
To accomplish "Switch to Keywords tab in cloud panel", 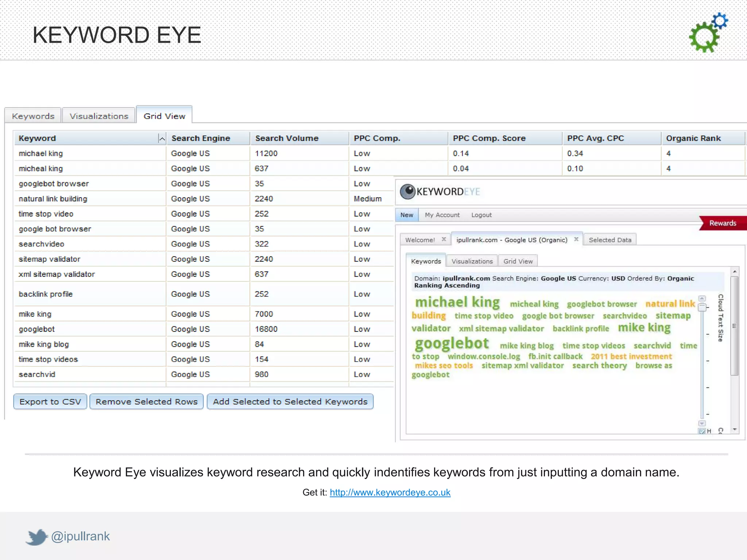I will click(426, 261).
